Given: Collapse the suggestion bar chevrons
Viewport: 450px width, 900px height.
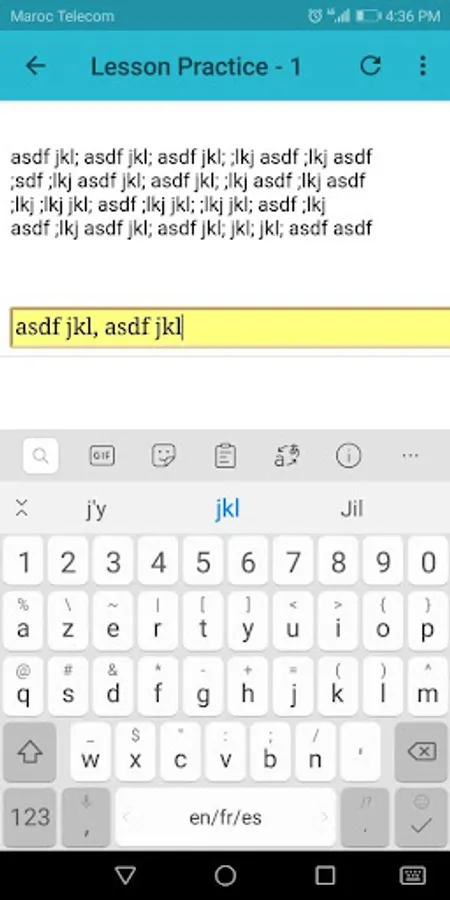Looking at the screenshot, I should pos(22,508).
